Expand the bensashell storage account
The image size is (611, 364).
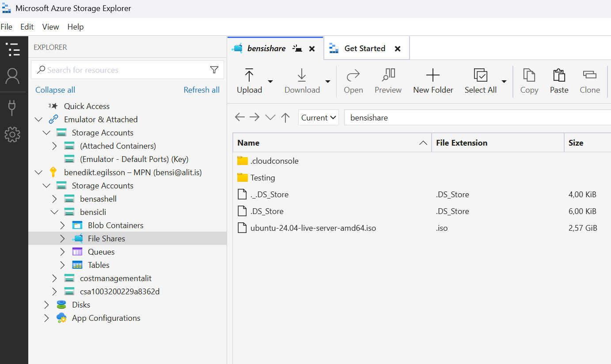click(54, 199)
